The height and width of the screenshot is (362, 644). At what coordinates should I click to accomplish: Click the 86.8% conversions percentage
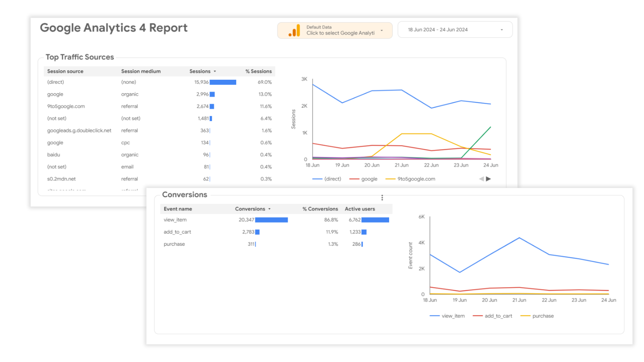coord(331,220)
